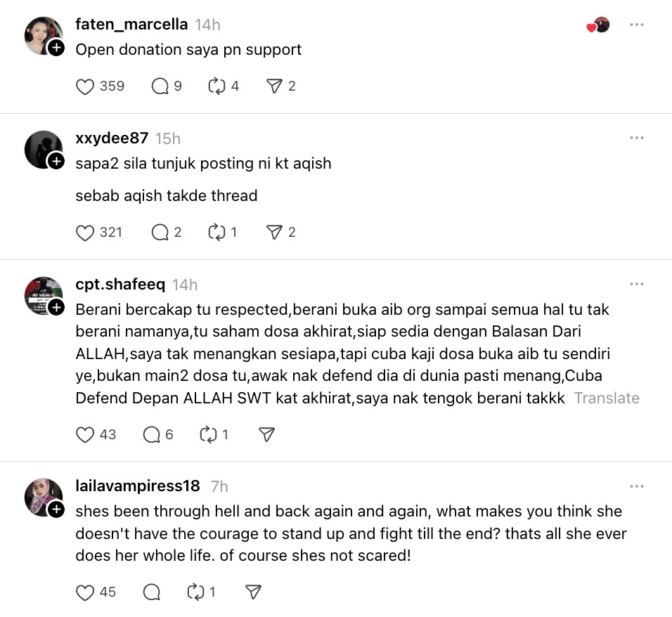Viewport: 672px width, 617px height.
Task: Like faten_marcella's post with the heart icon
Action: click(85, 86)
